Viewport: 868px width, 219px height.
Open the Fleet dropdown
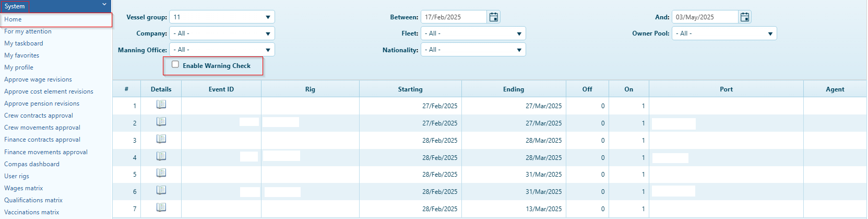[x=473, y=33]
